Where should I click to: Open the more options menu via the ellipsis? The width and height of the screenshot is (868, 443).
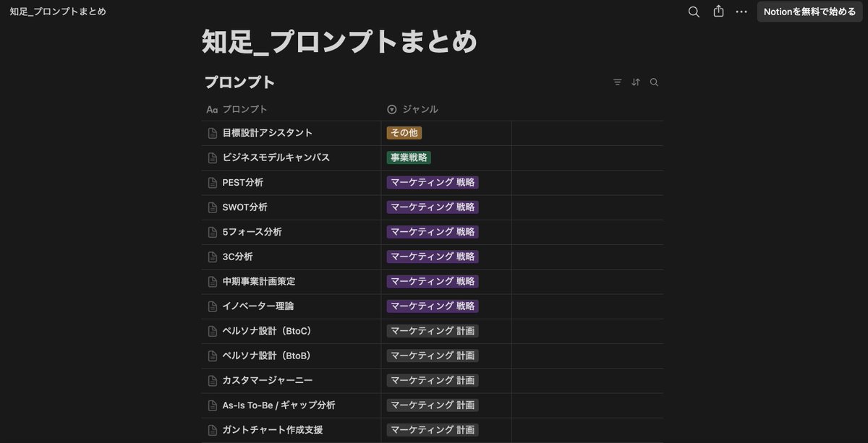(x=741, y=12)
